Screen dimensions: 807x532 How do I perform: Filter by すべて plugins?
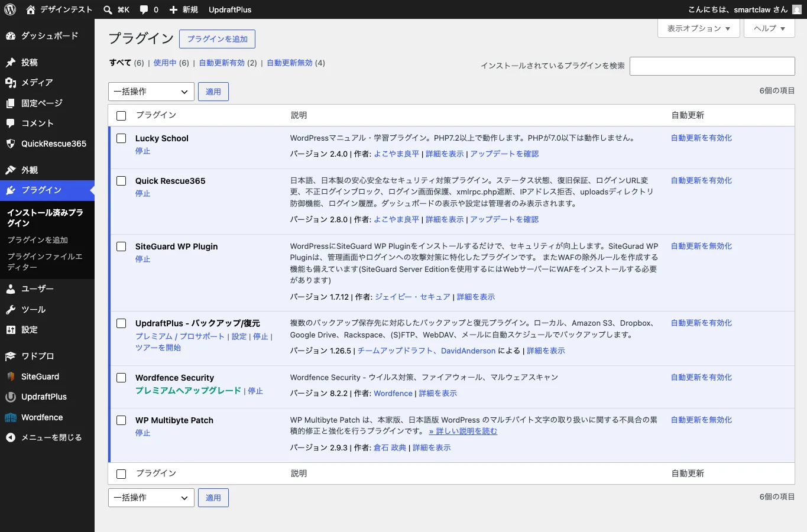[x=121, y=63]
